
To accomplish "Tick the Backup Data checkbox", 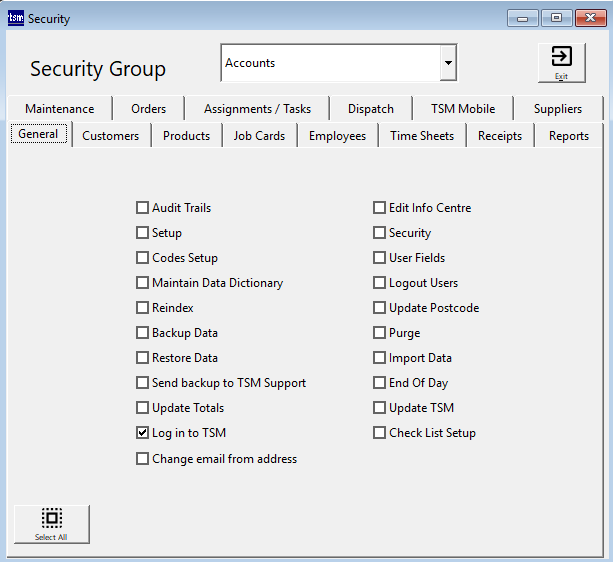I will [142, 333].
